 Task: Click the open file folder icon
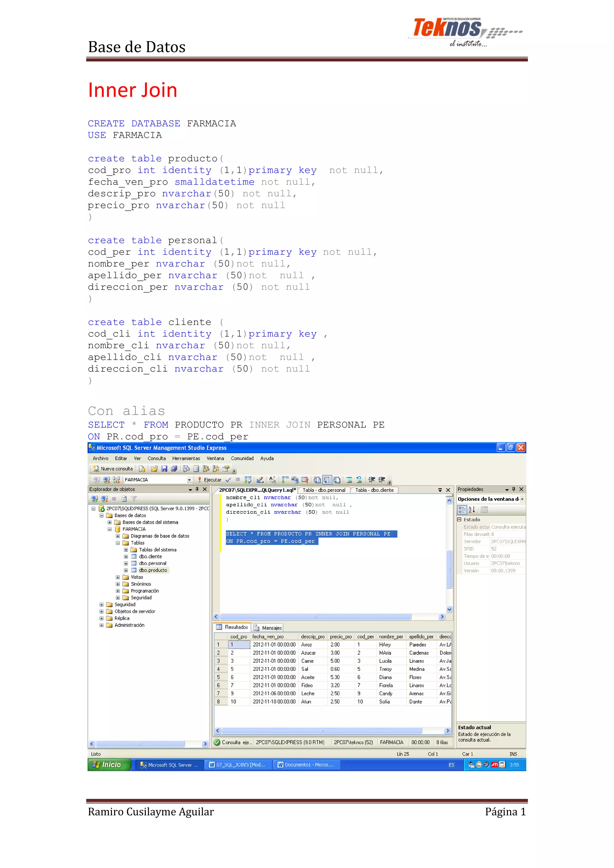(x=154, y=469)
